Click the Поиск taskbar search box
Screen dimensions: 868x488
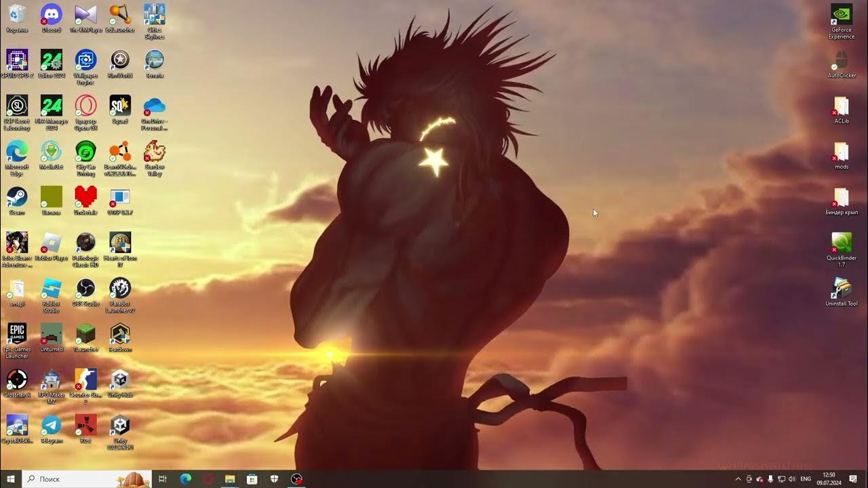(x=87, y=479)
